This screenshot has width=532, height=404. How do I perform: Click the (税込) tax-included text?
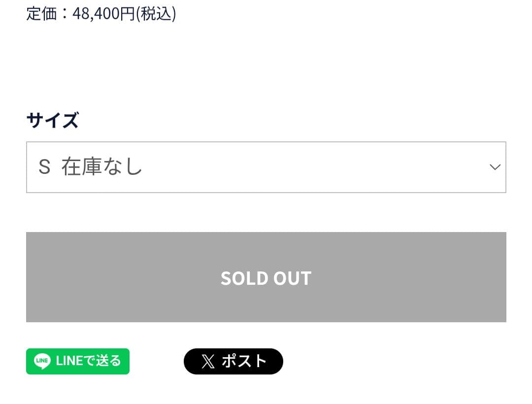pyautogui.click(x=156, y=14)
